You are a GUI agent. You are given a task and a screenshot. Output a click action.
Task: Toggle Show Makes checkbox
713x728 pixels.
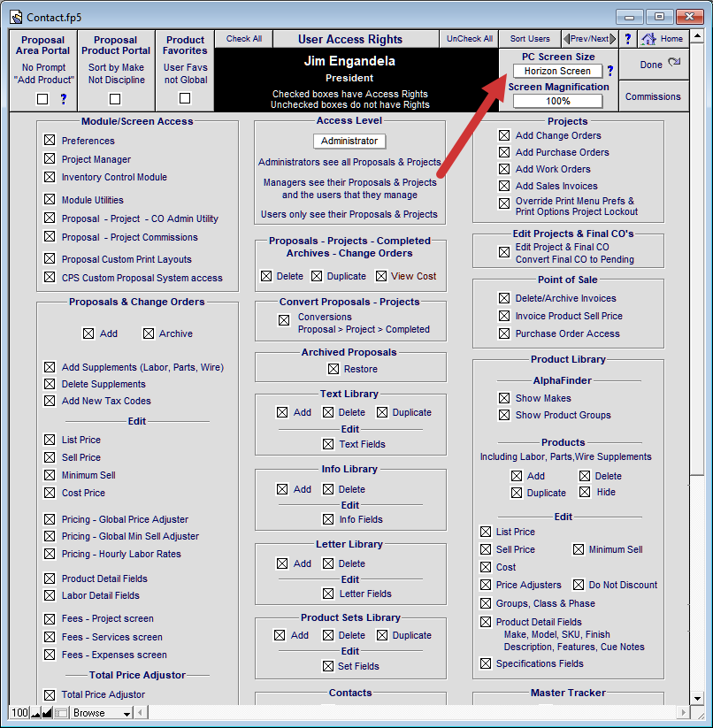point(504,398)
